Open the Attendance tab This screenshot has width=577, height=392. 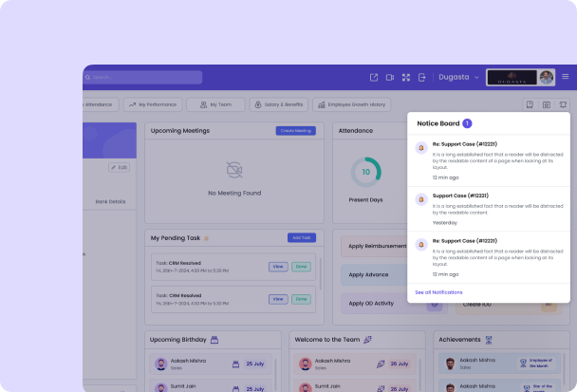pos(100,104)
